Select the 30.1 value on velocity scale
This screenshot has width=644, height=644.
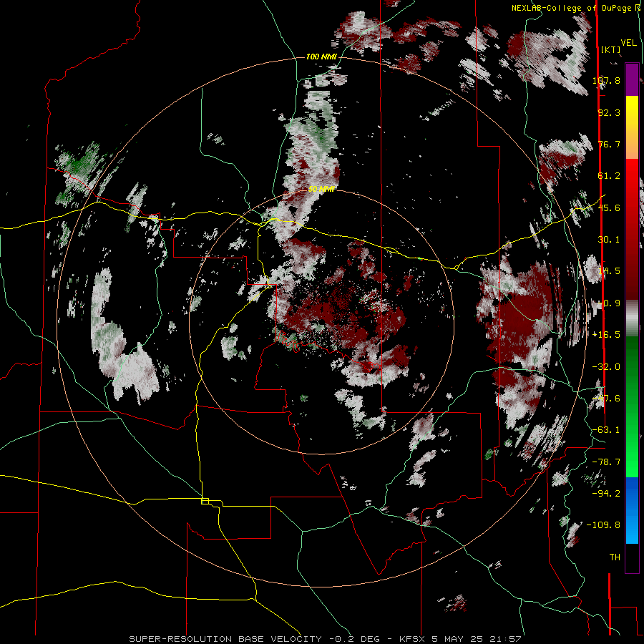pos(609,240)
